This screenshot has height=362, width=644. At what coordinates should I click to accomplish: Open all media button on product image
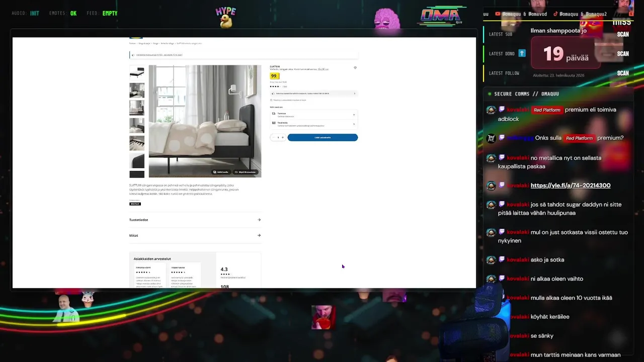[x=221, y=172]
